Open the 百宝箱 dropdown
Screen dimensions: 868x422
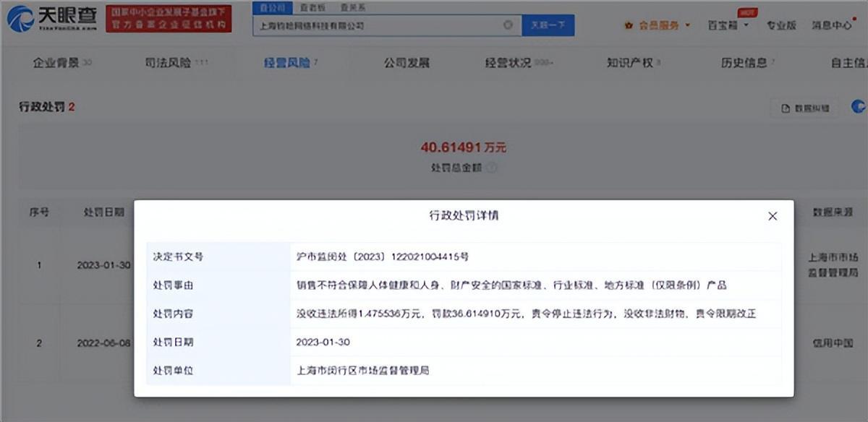tap(727, 25)
